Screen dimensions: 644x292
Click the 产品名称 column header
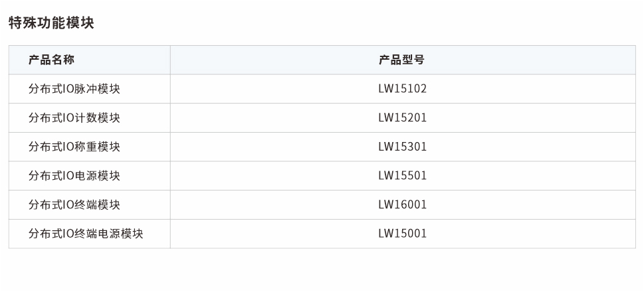51,60
